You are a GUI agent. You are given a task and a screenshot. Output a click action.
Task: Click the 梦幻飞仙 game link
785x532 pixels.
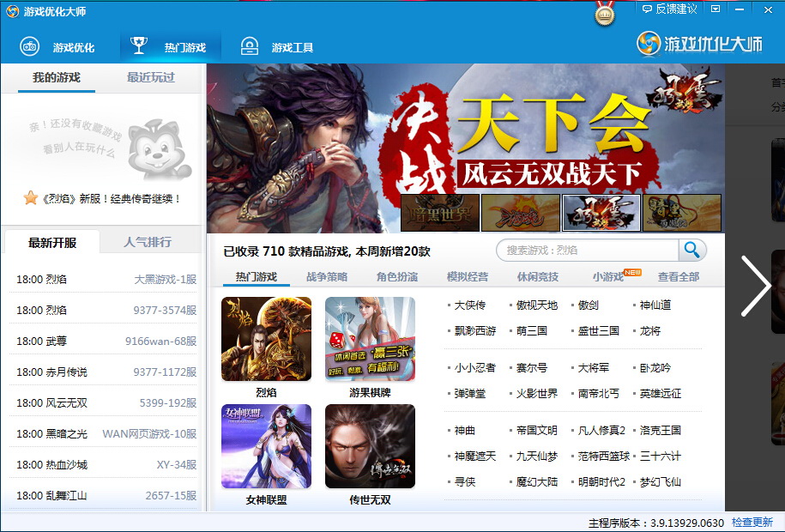click(661, 482)
